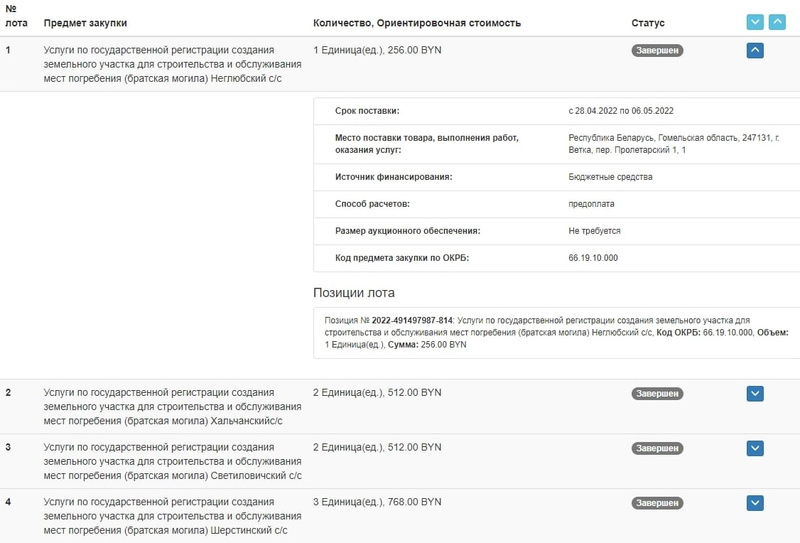Click the Статус column header

click(x=648, y=22)
